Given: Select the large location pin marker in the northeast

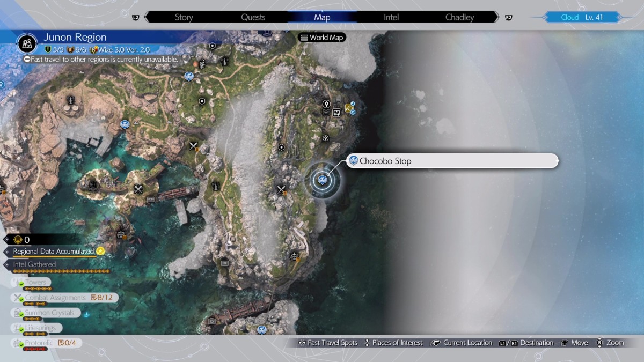Looking at the screenshot, I should (326, 104).
